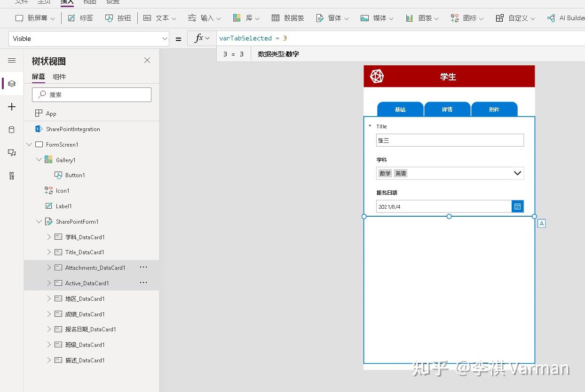Click the 附件 tab in the form preview

[x=494, y=109]
